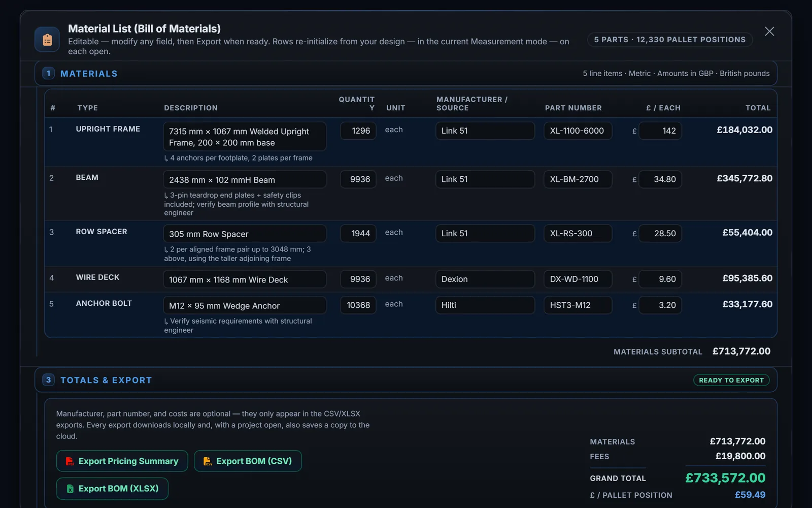Image resolution: width=812 pixels, height=508 pixels.
Task: Export BOM as XLSX
Action: [112, 488]
